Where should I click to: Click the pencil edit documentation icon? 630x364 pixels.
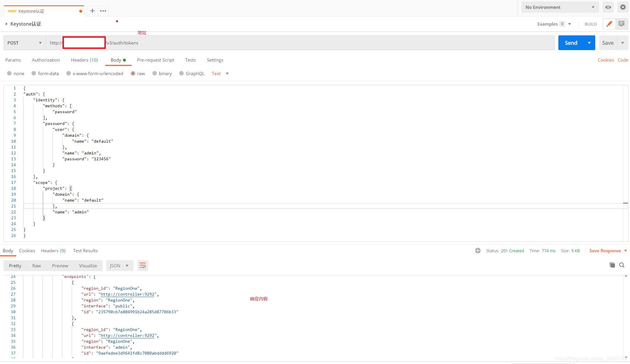[609, 24]
